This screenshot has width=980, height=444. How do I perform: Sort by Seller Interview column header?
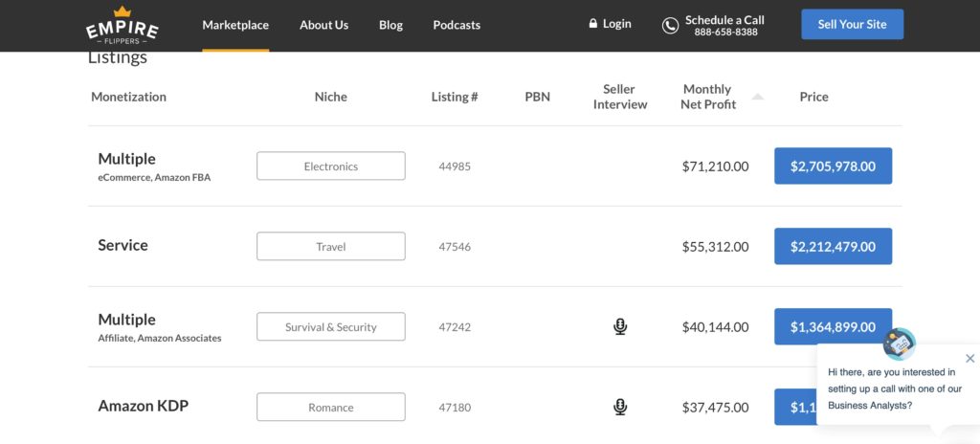click(x=620, y=97)
